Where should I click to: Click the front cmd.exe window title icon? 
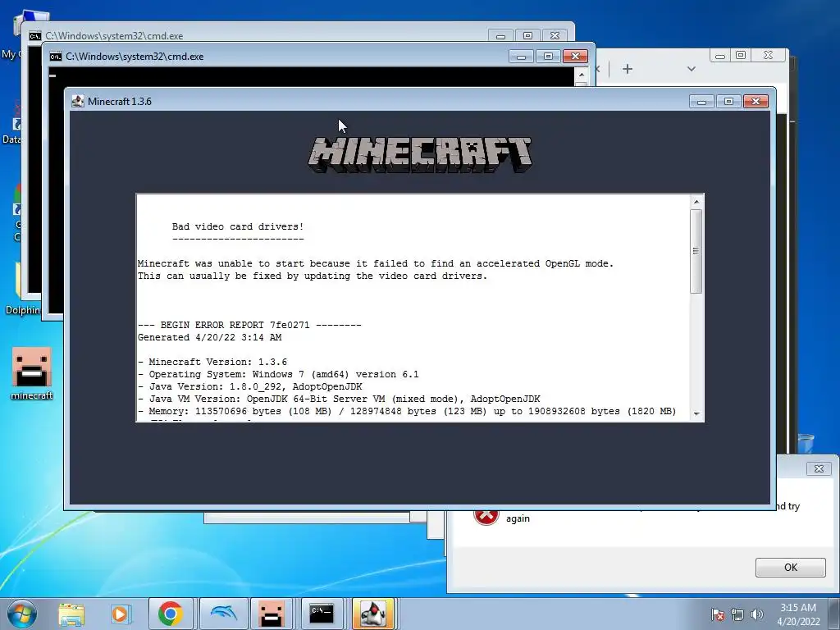(x=55, y=57)
